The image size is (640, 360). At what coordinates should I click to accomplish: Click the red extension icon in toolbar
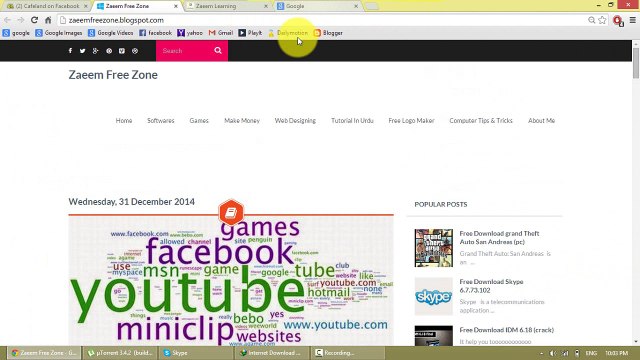tap(618, 20)
